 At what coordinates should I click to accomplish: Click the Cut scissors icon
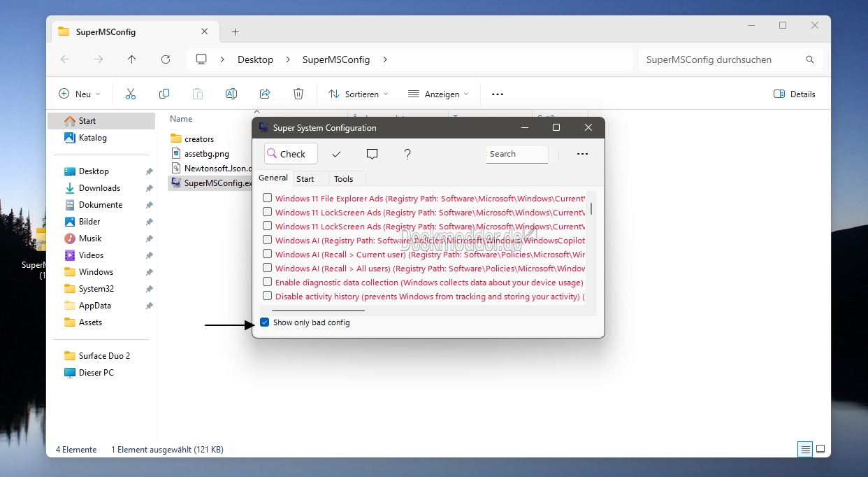(131, 94)
